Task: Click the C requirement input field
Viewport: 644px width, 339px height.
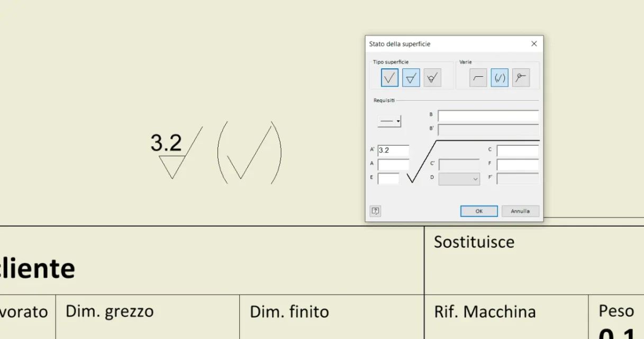Action: [x=518, y=150]
